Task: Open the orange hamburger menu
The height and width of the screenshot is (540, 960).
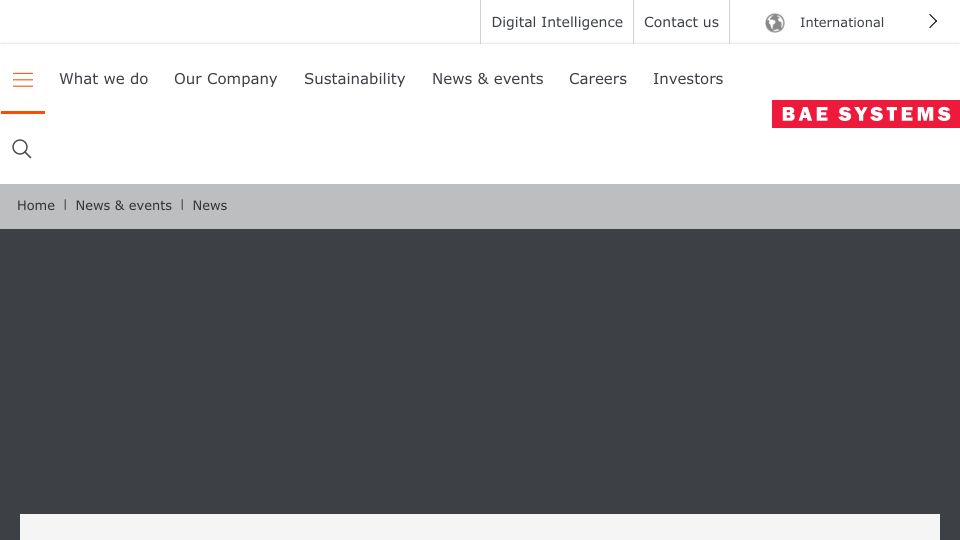Action: [23, 80]
